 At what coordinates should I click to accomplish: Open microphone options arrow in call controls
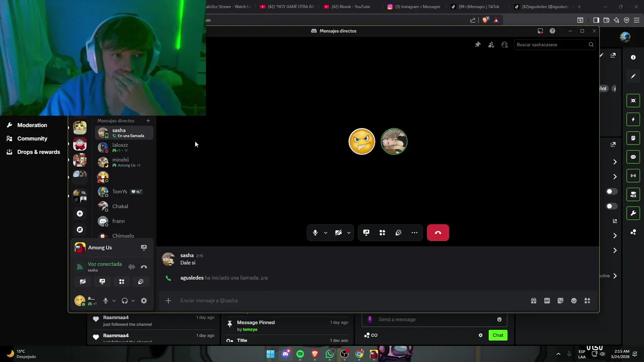(x=326, y=233)
